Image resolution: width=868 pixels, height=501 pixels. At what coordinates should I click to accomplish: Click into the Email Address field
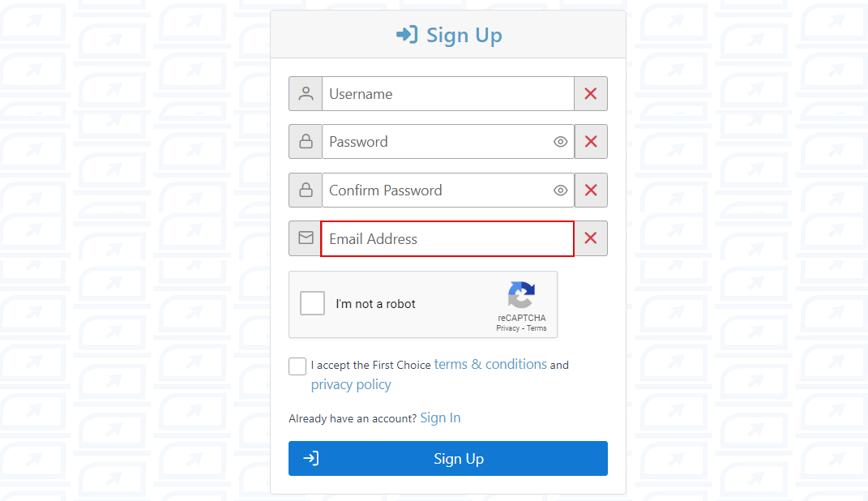(x=447, y=239)
